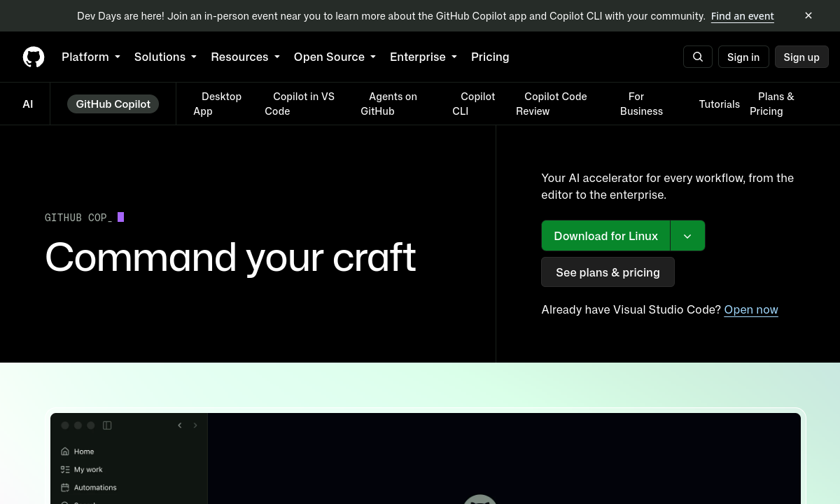Click the sidebar toggle icon in app preview

107,425
